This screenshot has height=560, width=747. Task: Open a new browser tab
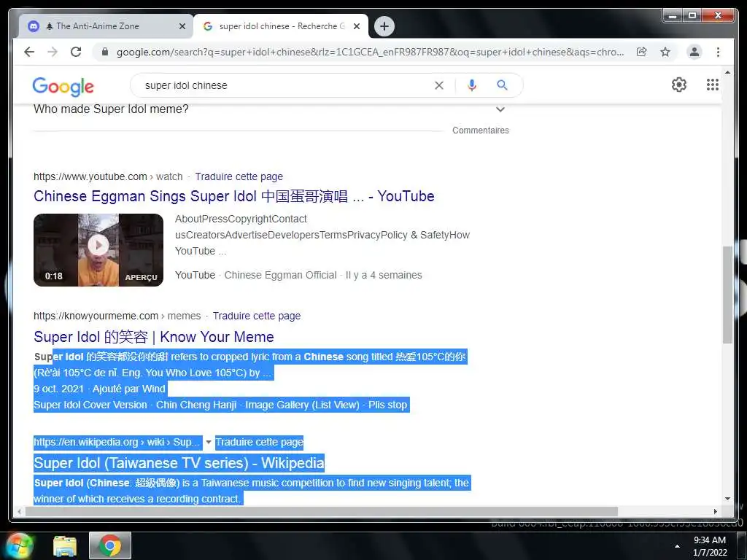[x=384, y=26]
